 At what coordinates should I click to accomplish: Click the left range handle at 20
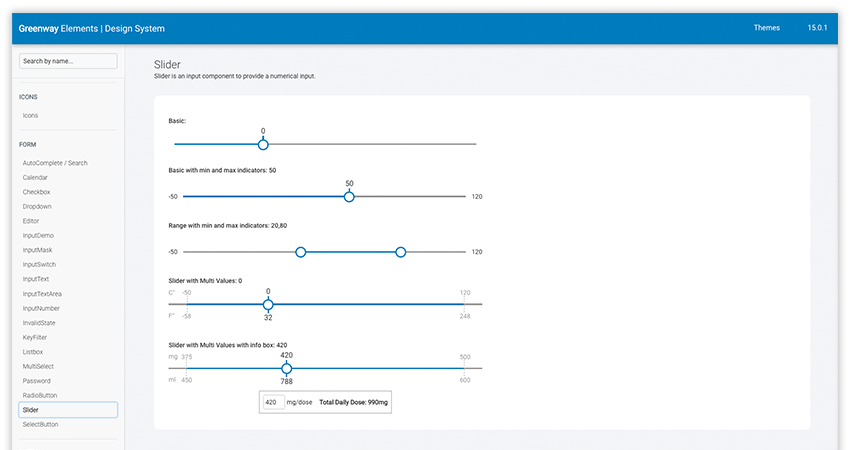tap(301, 252)
